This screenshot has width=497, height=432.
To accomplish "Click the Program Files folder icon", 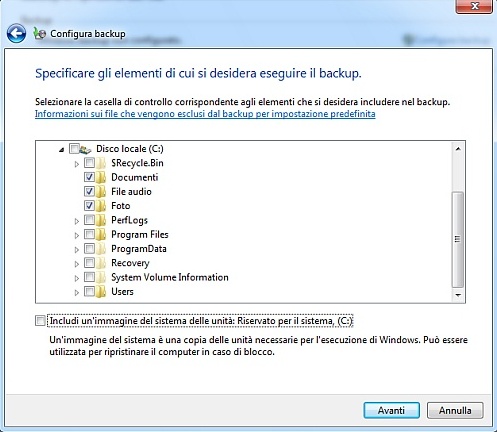I will click(x=101, y=235).
